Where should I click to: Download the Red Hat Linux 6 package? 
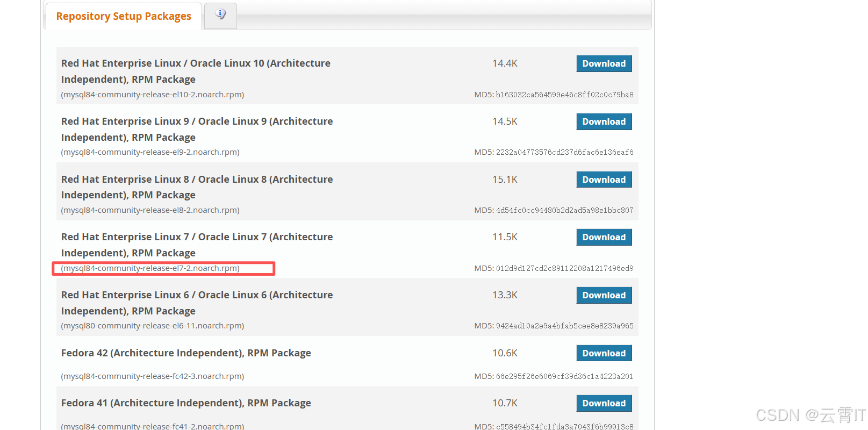tap(604, 295)
